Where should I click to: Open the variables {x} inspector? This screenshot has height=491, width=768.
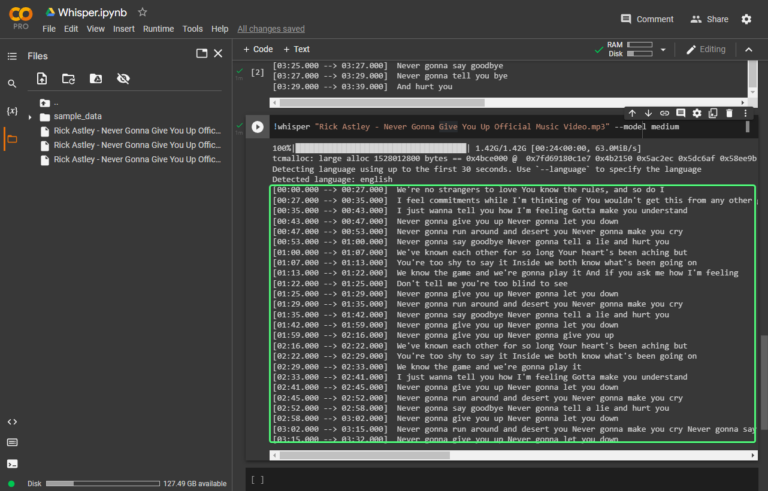12,111
